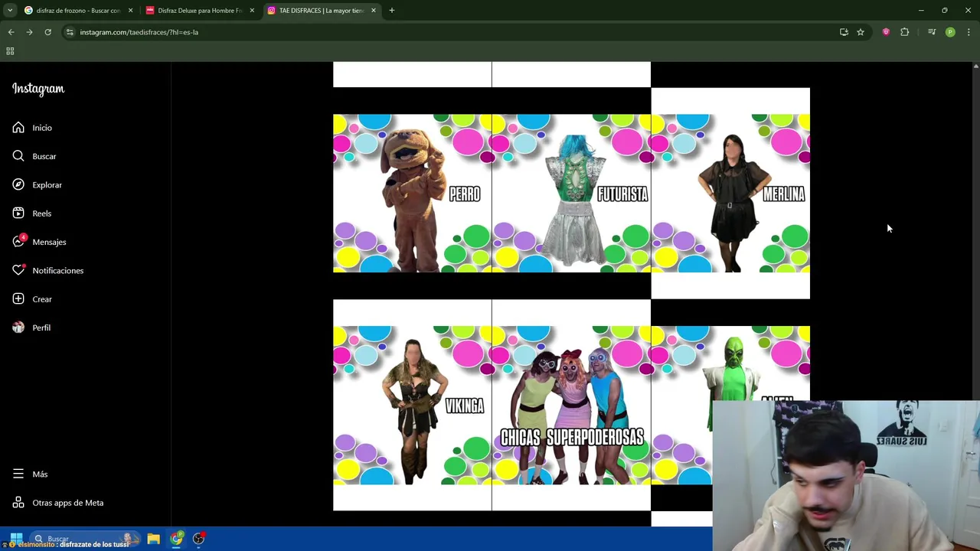The image size is (980, 551).
Task: Open the PERRO costume post
Action: pos(412,193)
